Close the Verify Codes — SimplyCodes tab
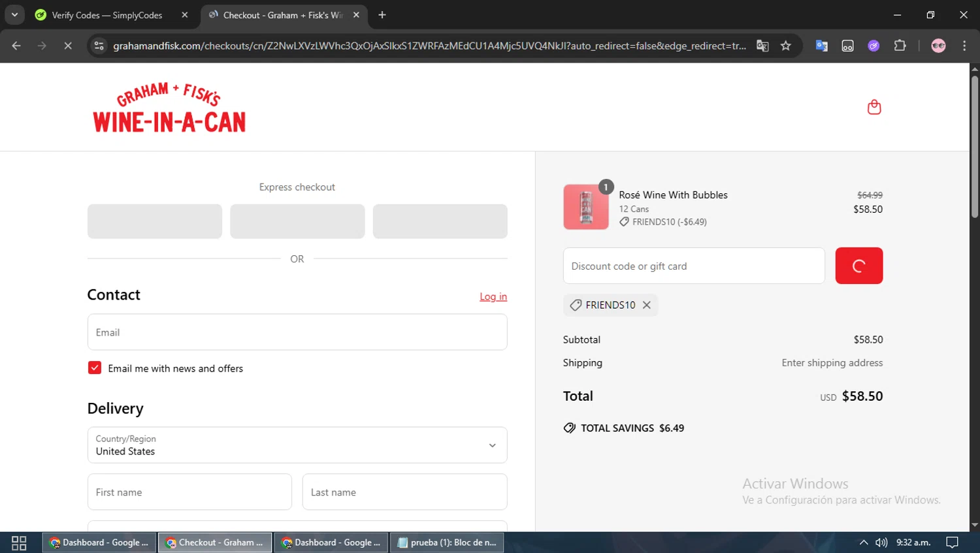This screenshot has width=980, height=553. tap(185, 15)
